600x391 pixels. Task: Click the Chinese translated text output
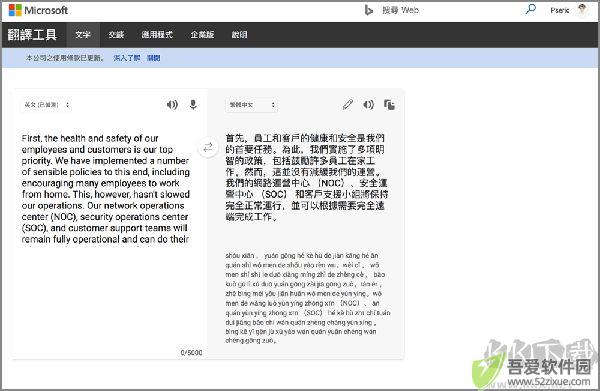(306, 177)
